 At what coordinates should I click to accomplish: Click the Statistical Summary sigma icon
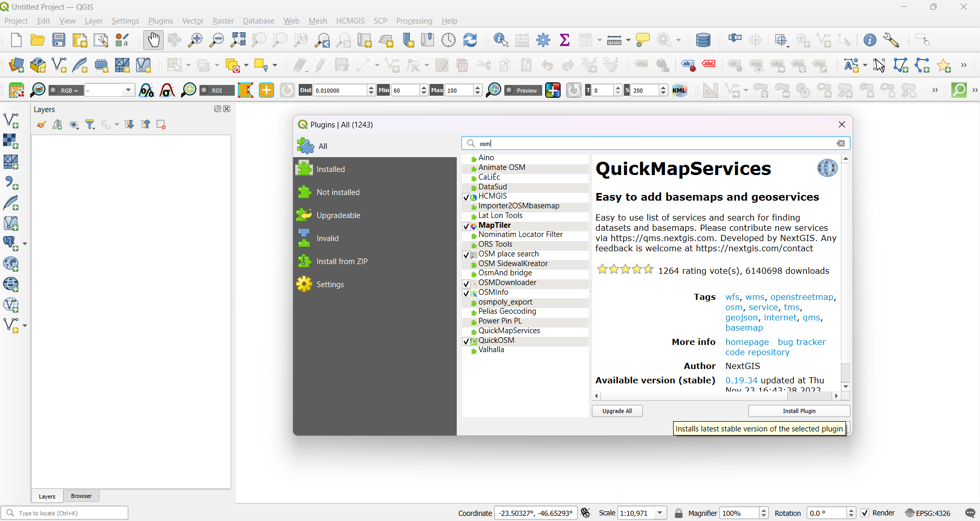(x=565, y=40)
